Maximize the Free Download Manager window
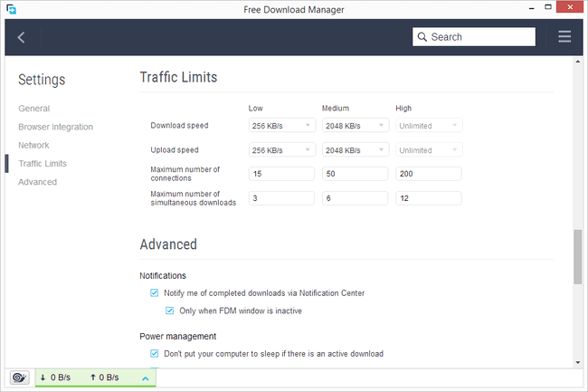The image size is (588, 392). point(548,7)
